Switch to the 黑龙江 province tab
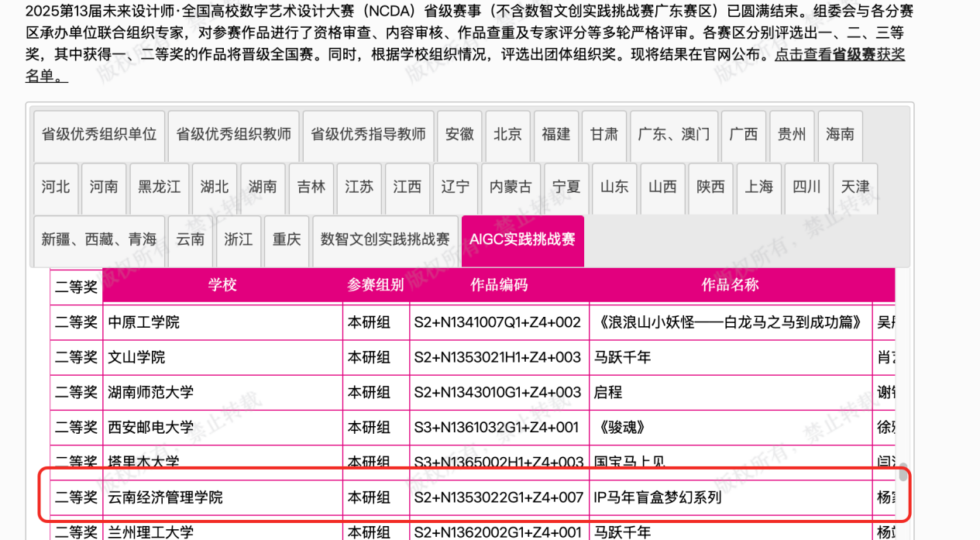The image size is (980, 540). point(159,187)
